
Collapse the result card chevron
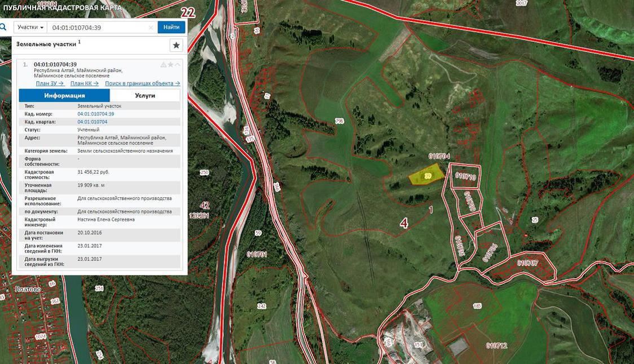(177, 65)
